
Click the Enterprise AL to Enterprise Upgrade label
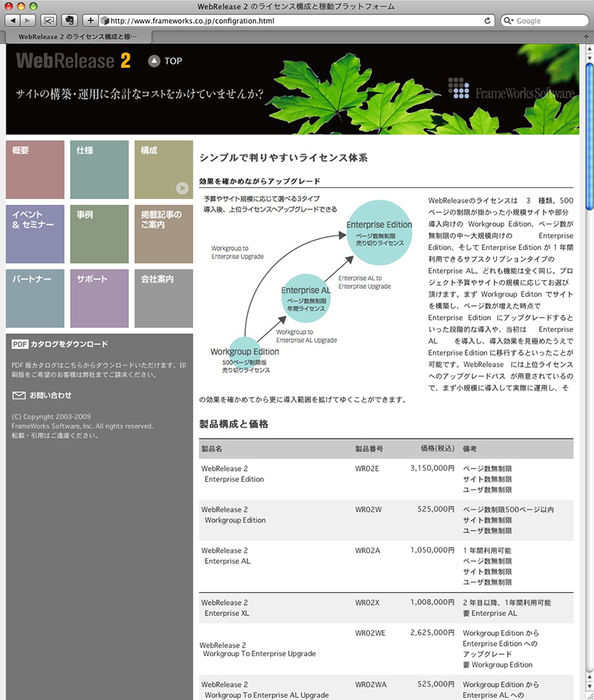tap(365, 282)
